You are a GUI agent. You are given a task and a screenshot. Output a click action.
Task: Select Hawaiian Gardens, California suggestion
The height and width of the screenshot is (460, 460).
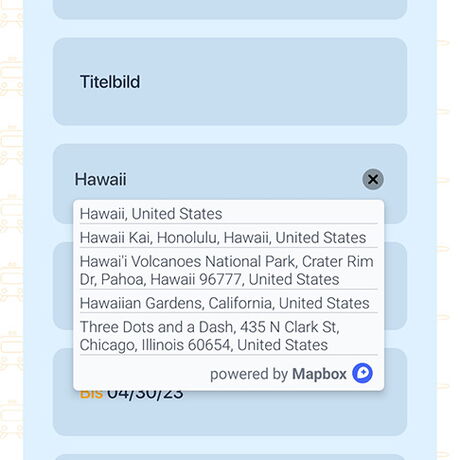(x=229, y=303)
